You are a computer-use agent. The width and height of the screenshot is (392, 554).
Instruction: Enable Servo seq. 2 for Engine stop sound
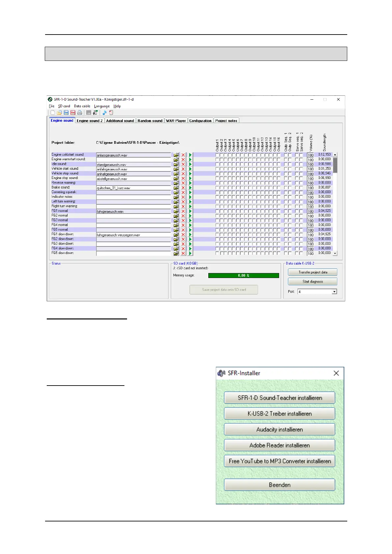coord(301,178)
